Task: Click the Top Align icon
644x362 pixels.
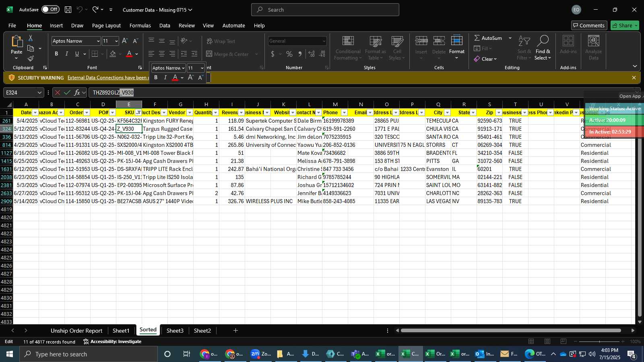Action: point(151,41)
